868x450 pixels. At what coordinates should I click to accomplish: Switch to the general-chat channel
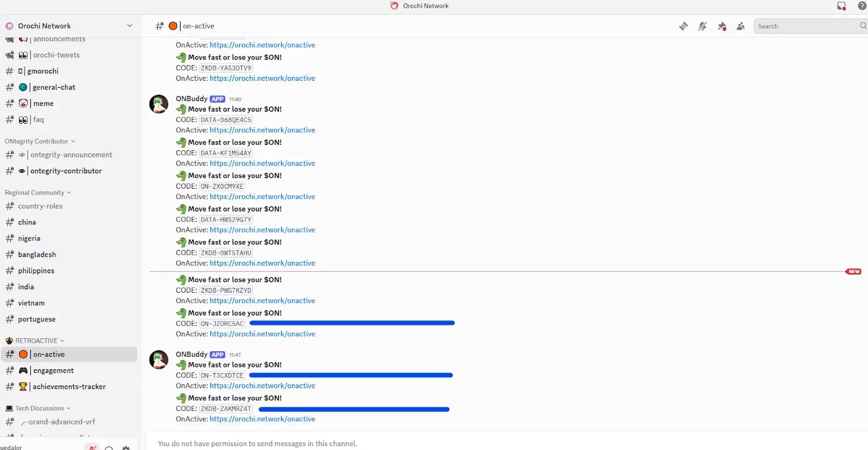[54, 87]
